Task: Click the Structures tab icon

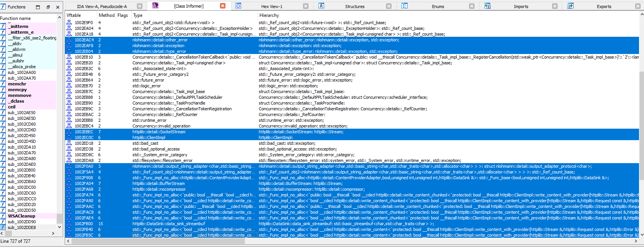Action: click(321, 6)
